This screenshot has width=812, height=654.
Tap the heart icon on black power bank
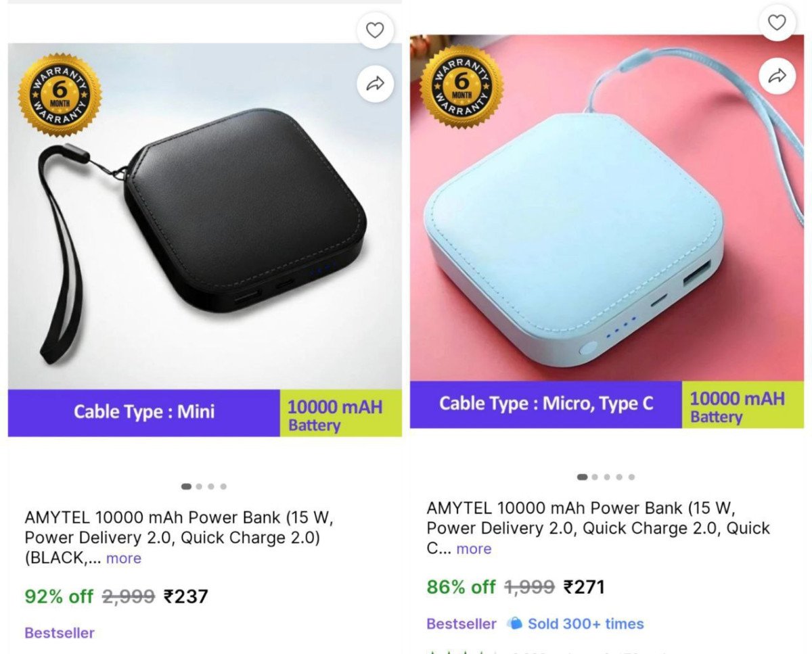375,30
